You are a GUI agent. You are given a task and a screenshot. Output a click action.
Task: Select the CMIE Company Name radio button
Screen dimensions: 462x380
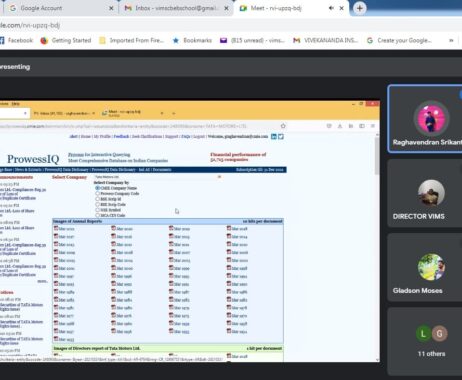point(98,188)
